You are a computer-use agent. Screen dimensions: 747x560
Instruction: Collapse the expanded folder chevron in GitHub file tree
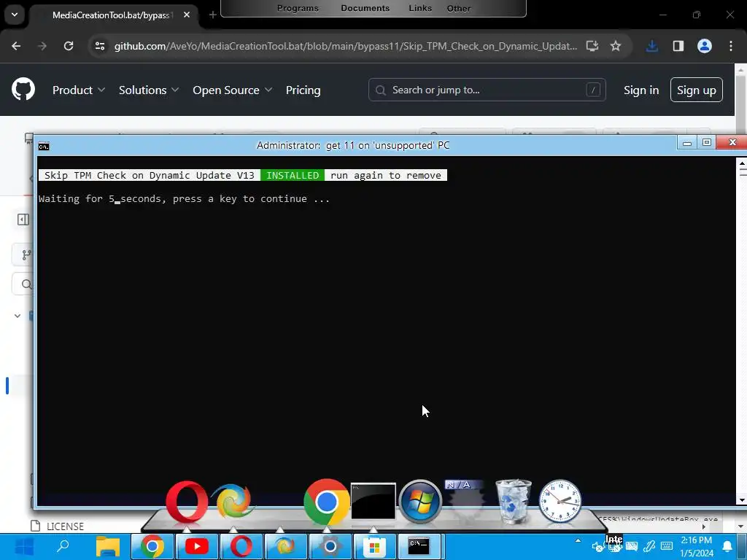[18, 315]
